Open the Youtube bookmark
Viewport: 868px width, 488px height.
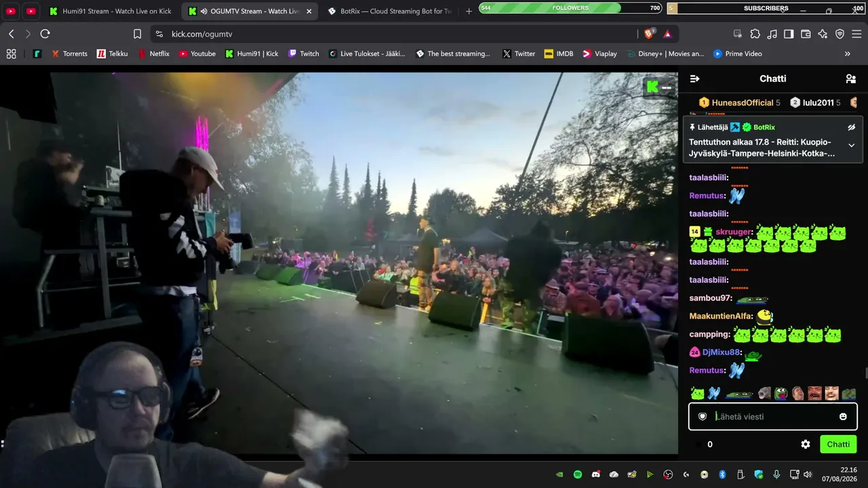(197, 54)
